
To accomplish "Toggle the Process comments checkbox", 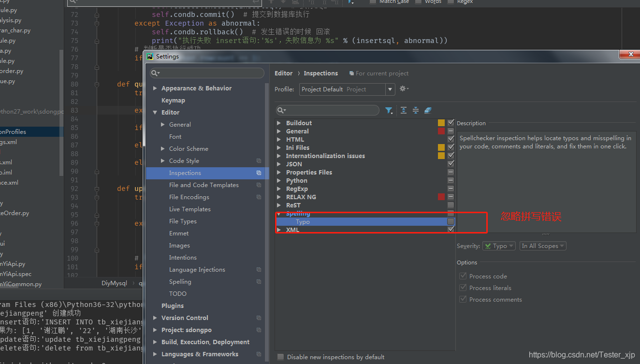I will tap(463, 299).
